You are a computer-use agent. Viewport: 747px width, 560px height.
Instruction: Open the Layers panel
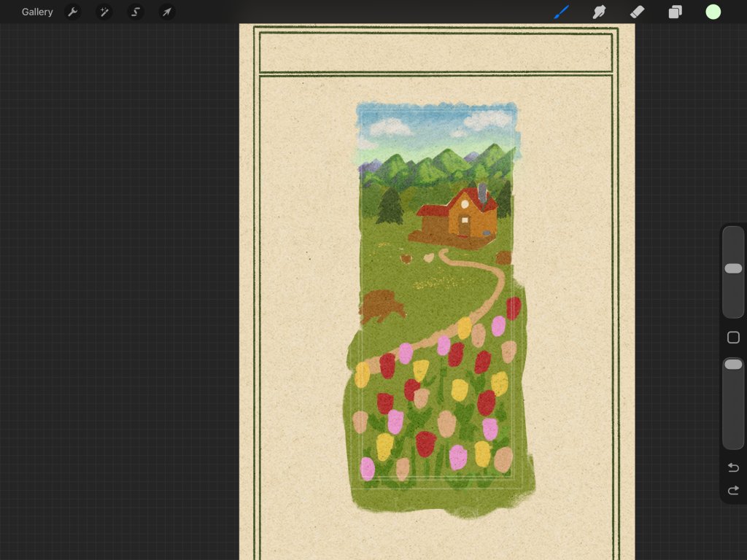(x=676, y=12)
